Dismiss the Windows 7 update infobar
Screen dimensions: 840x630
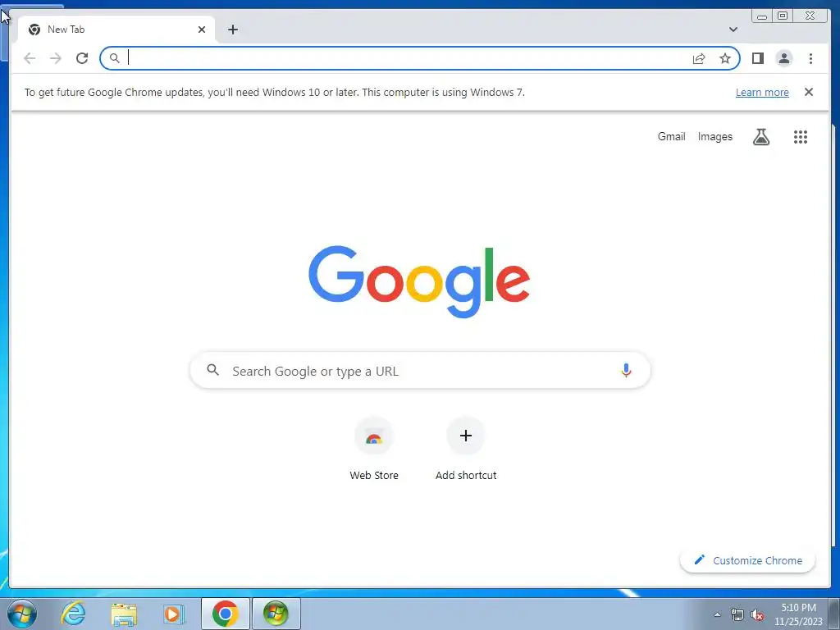[x=808, y=92]
